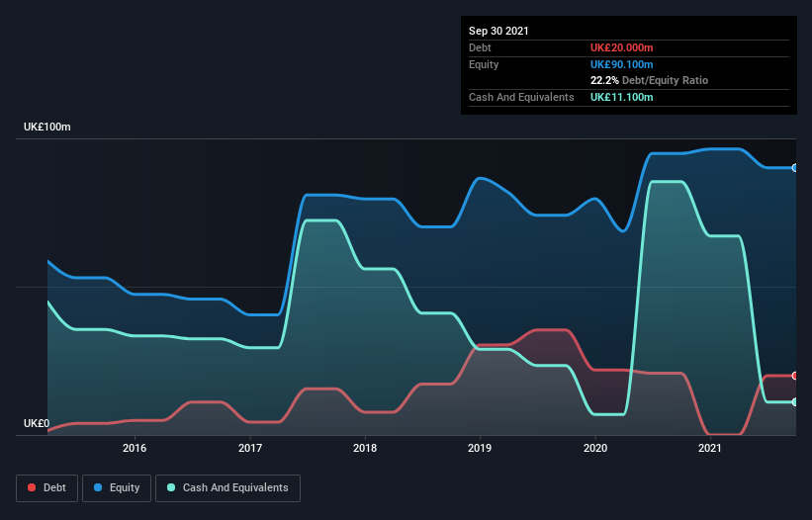This screenshot has height=520, width=812.
Task: Toggle the Equity legend button
Action: point(117,488)
